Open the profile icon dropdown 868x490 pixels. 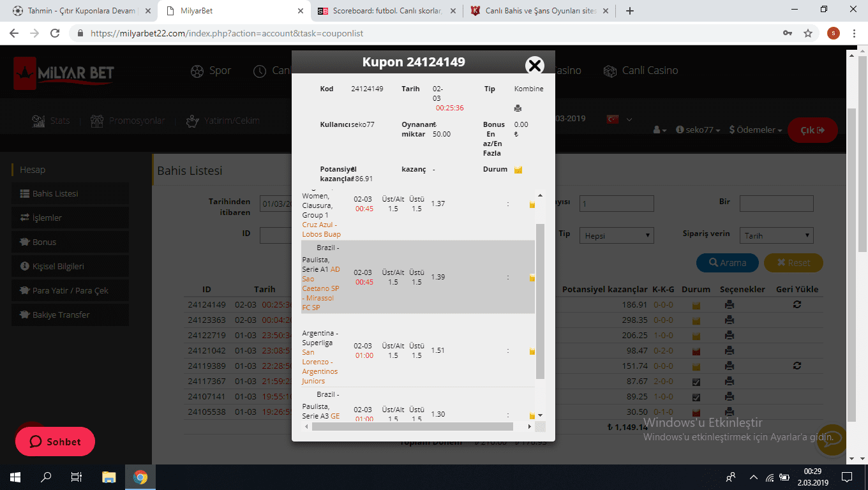(x=661, y=130)
